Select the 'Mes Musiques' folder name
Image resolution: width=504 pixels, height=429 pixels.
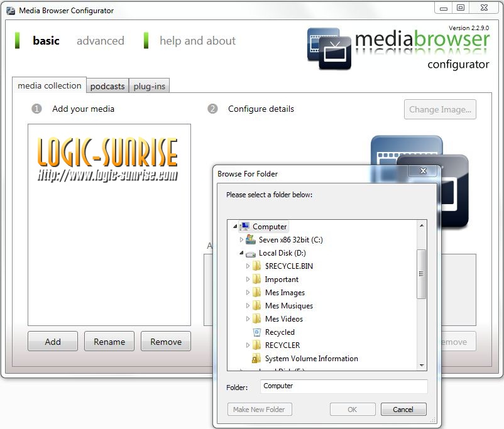(x=288, y=306)
